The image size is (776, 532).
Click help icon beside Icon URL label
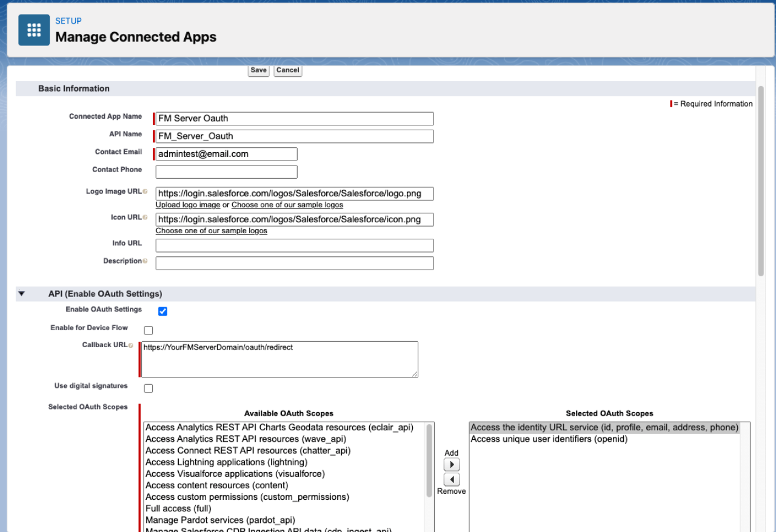point(145,218)
